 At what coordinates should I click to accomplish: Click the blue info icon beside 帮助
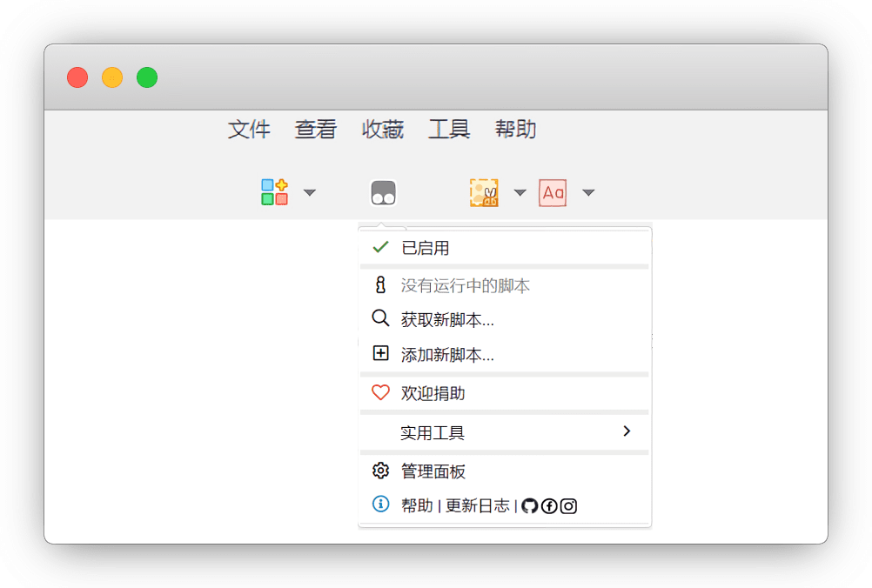[380, 504]
